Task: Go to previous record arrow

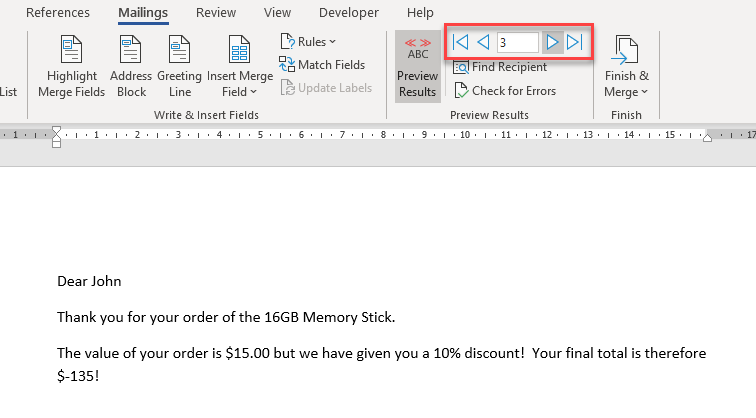Action: [x=483, y=42]
